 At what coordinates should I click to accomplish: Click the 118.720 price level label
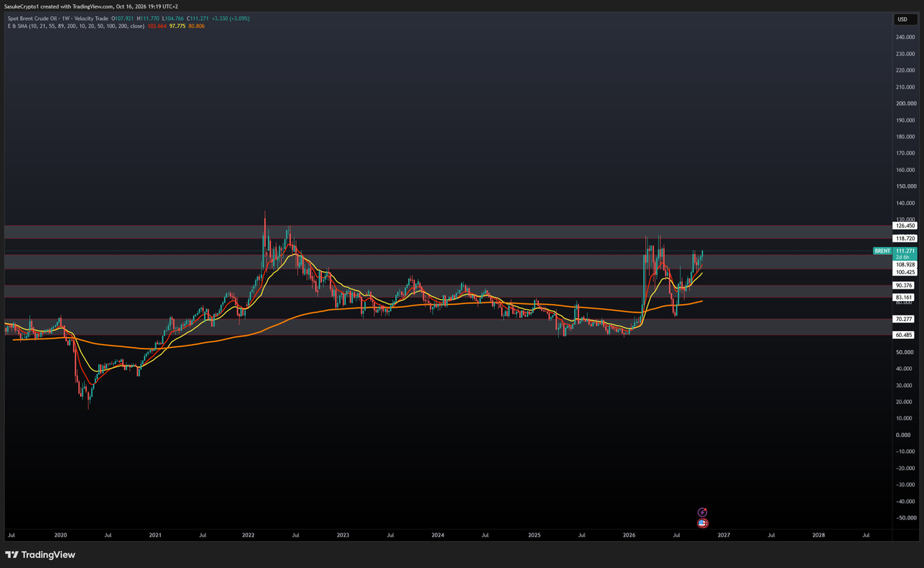click(x=906, y=239)
